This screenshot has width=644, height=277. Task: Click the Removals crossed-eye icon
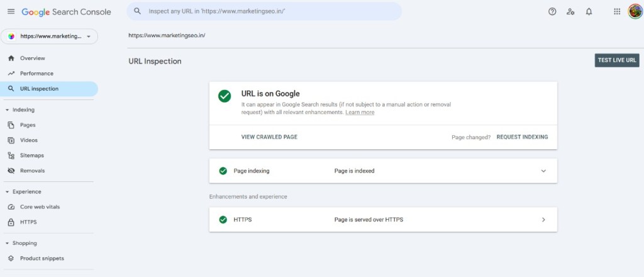click(11, 171)
